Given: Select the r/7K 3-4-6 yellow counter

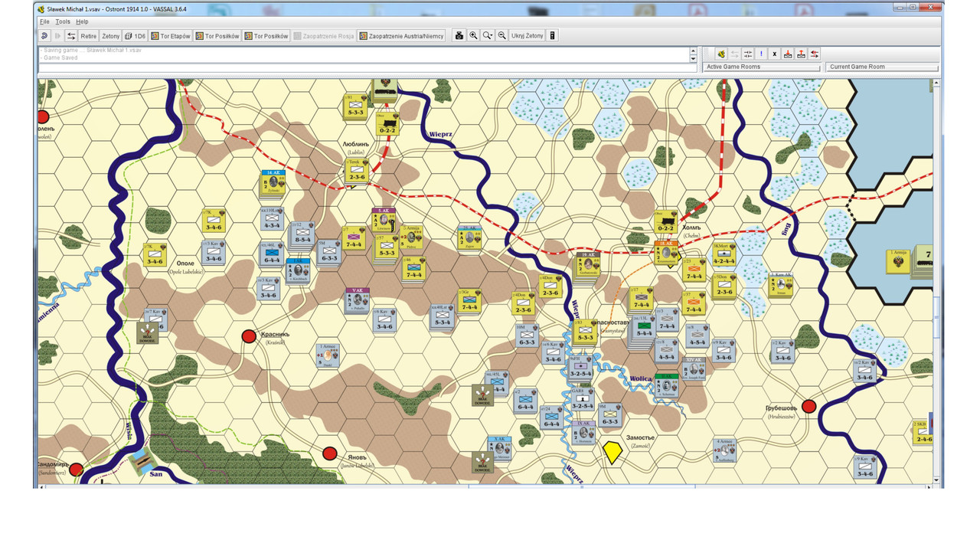Looking at the screenshot, I should [214, 221].
